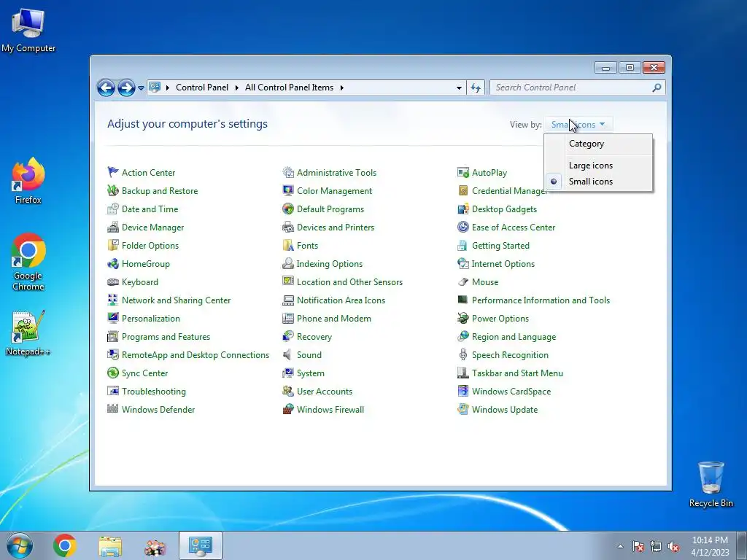Open the Recycle Bin desktop icon
747x560 pixels.
pyautogui.click(x=711, y=484)
